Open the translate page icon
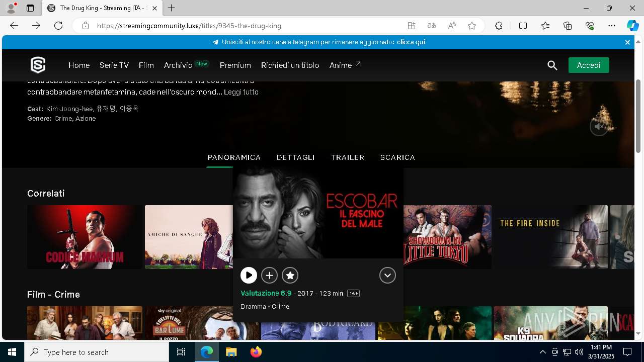This screenshot has width=644, height=362. click(x=432, y=26)
